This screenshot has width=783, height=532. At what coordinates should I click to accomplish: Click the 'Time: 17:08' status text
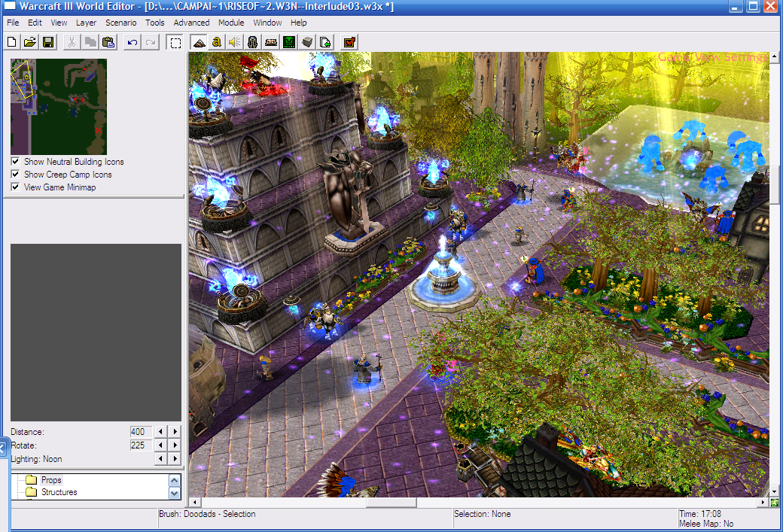700,514
